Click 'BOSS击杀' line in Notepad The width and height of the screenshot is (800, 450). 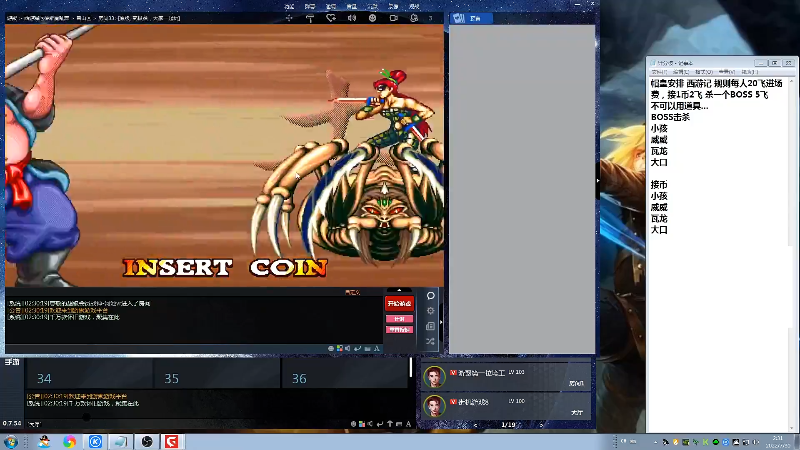click(670, 117)
